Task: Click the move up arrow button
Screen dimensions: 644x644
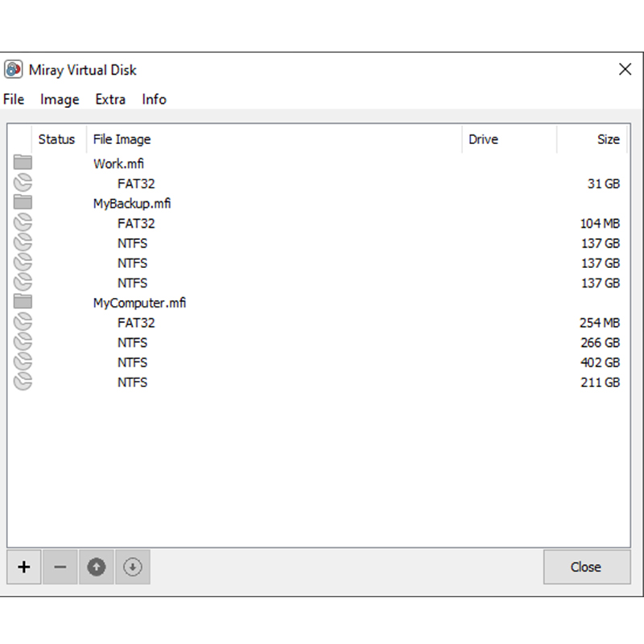Action: click(96, 567)
